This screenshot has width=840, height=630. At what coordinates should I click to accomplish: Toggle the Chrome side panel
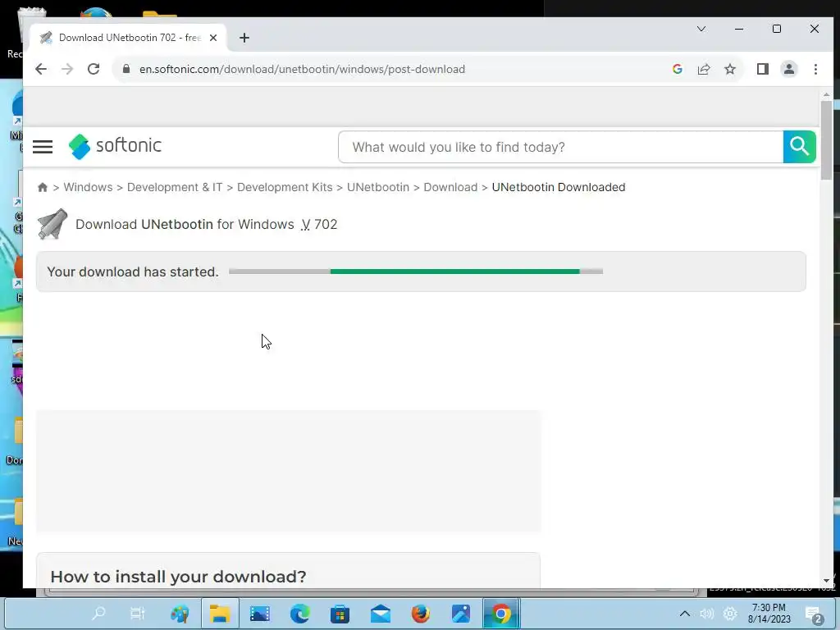coord(762,69)
